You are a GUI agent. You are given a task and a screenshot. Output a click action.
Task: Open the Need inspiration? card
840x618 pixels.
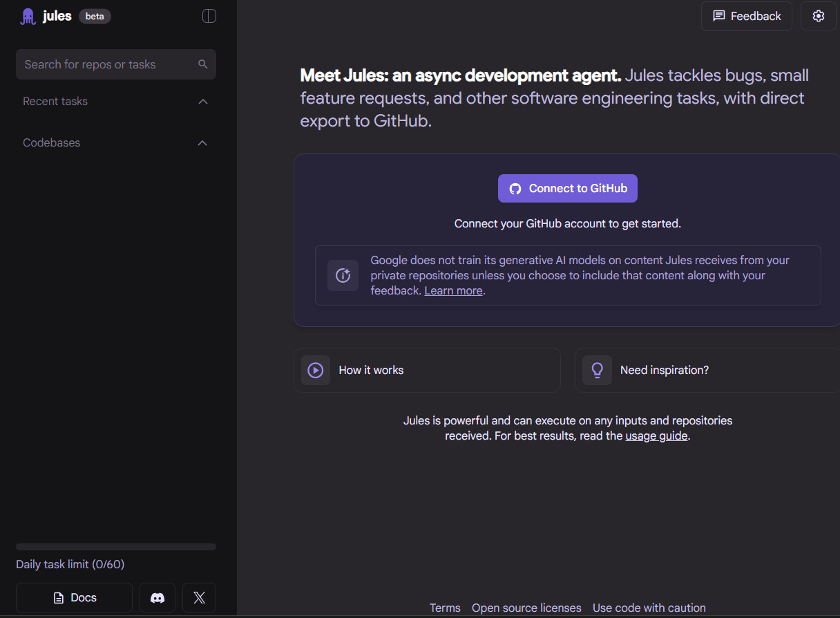[x=707, y=370]
